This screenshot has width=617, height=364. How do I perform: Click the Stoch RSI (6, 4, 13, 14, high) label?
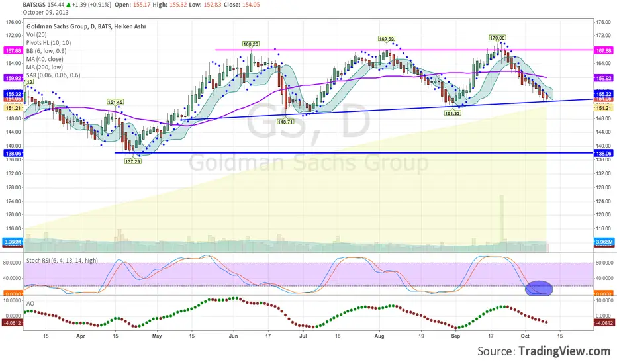[62, 261]
